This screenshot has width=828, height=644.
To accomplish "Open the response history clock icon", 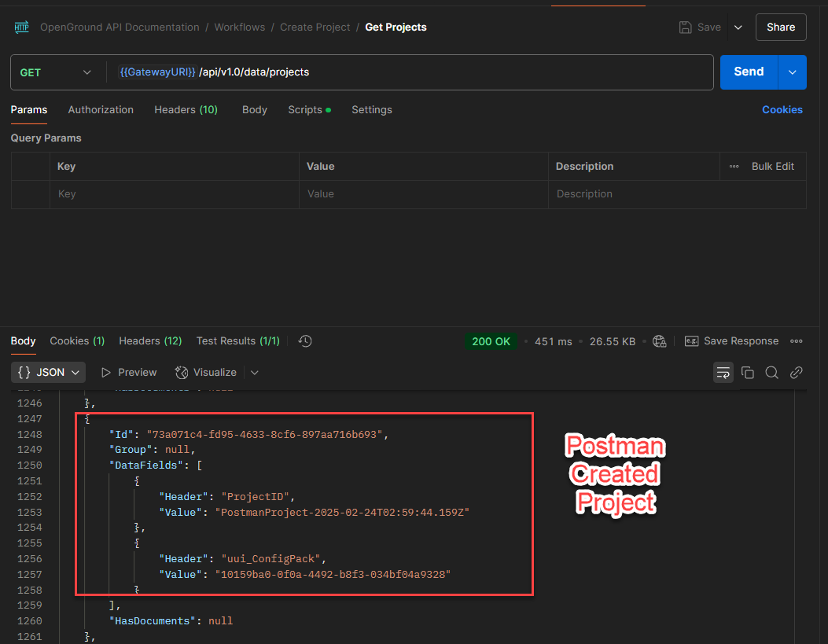I will pyautogui.click(x=304, y=341).
